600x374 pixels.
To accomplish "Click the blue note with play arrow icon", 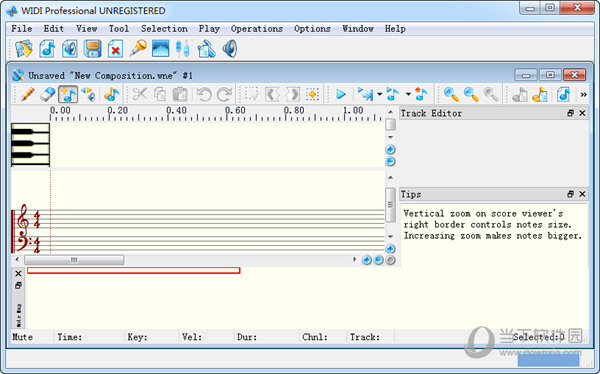I will 393,94.
